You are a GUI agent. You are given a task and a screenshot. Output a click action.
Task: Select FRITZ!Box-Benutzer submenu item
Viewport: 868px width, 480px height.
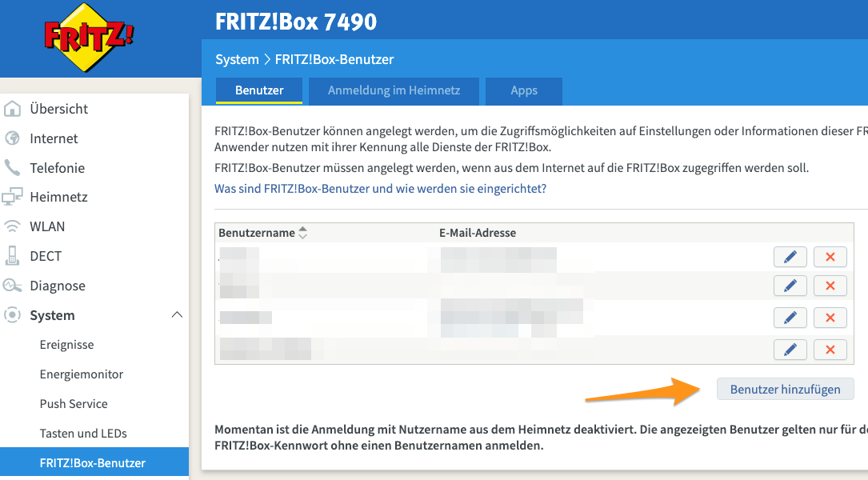point(94,462)
